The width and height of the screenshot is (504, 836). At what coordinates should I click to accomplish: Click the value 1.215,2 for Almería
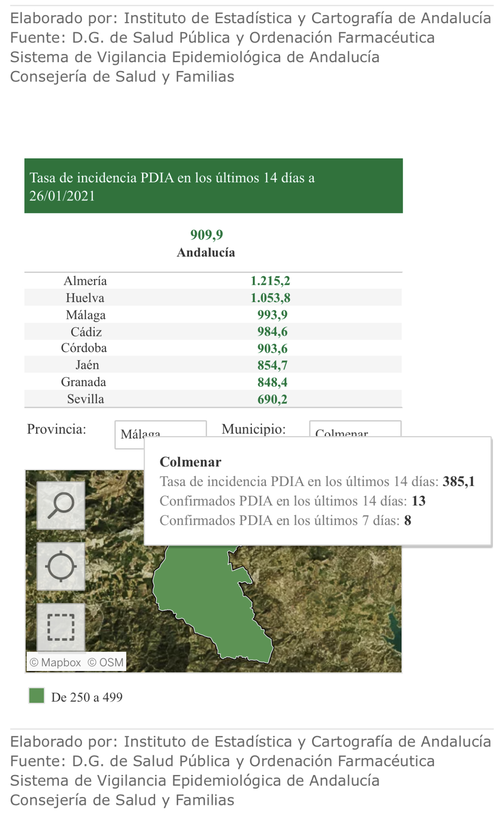pyautogui.click(x=270, y=281)
